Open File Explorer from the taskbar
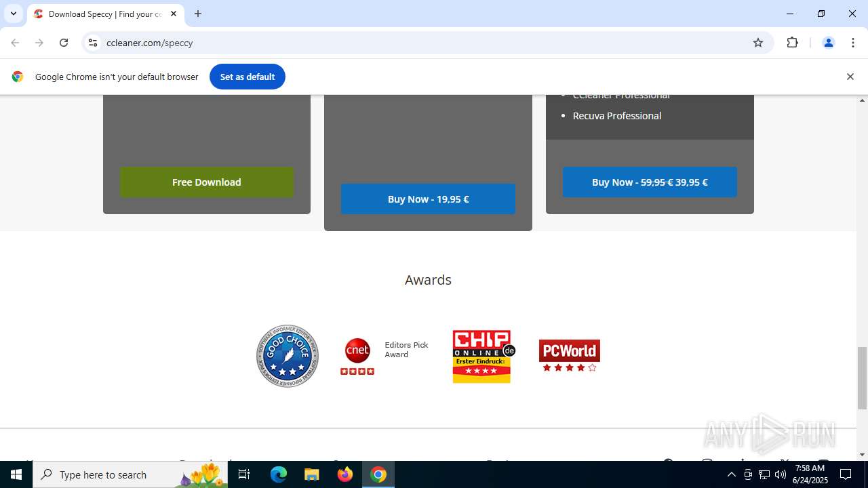This screenshot has width=868, height=488. [312, 474]
